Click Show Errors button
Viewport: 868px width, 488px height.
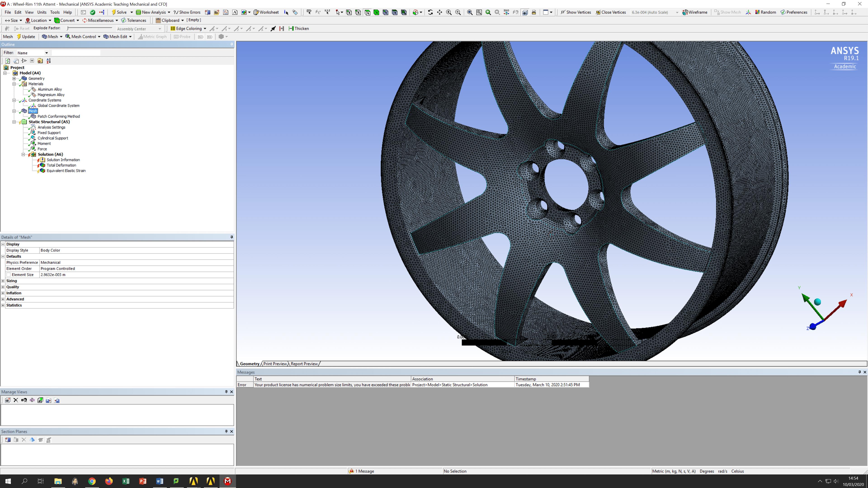click(187, 12)
